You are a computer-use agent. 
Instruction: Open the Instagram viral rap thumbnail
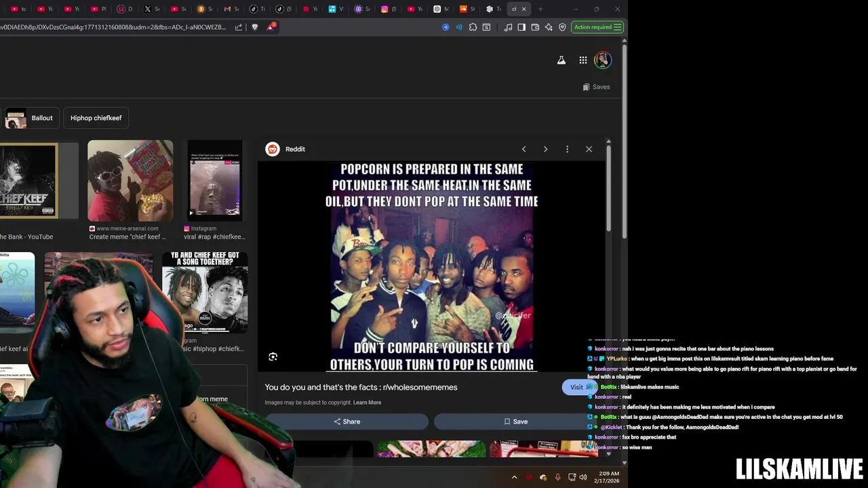[214, 180]
